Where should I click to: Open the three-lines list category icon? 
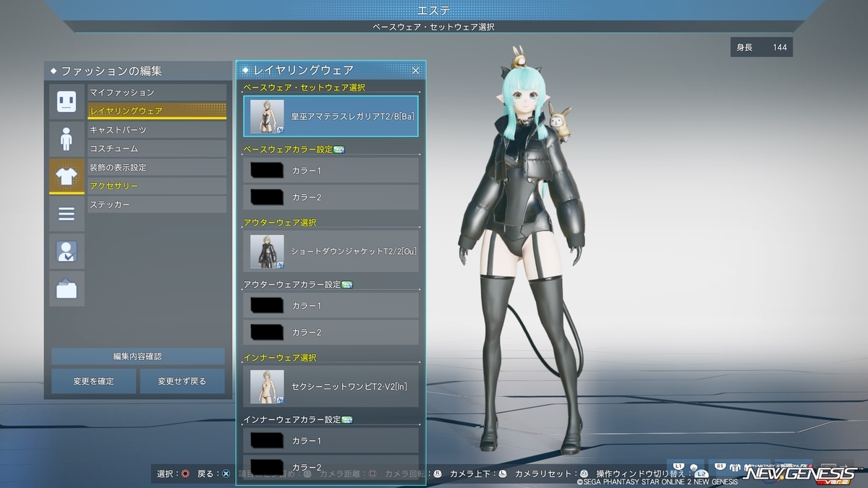67,214
